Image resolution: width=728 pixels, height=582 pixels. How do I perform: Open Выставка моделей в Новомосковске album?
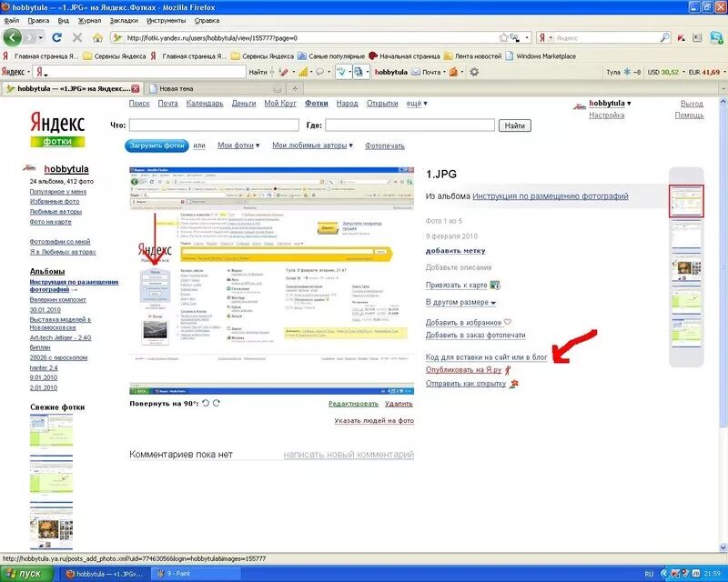coord(60,324)
